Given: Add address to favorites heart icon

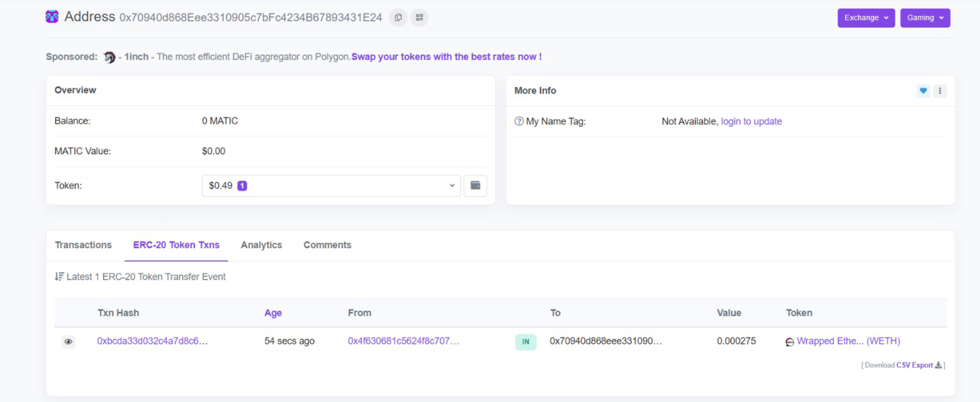Looking at the screenshot, I should pos(923,91).
